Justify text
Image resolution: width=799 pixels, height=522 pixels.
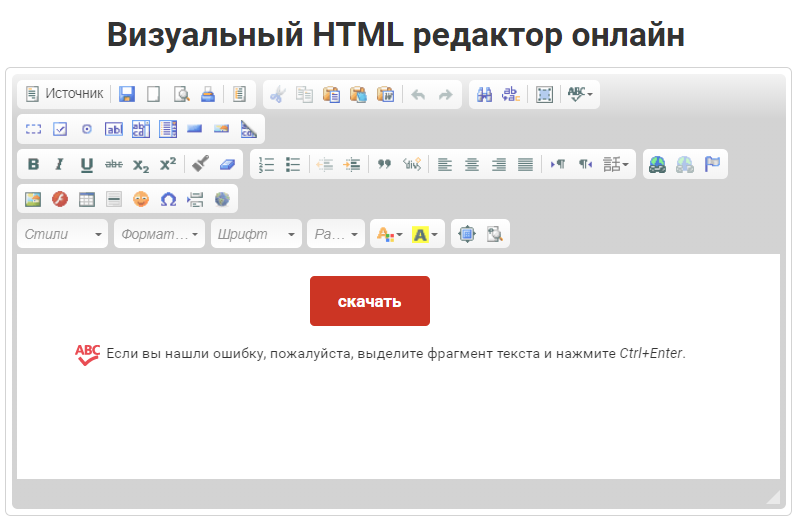pos(525,165)
